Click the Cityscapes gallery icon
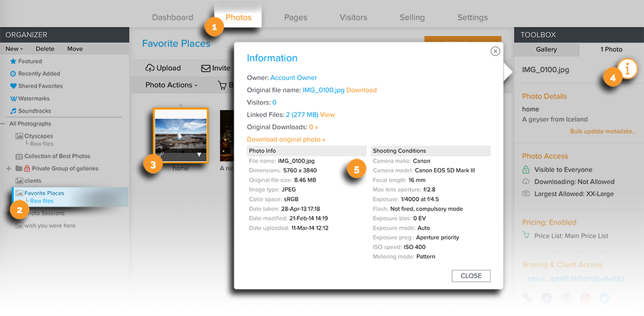 pyautogui.click(x=19, y=136)
